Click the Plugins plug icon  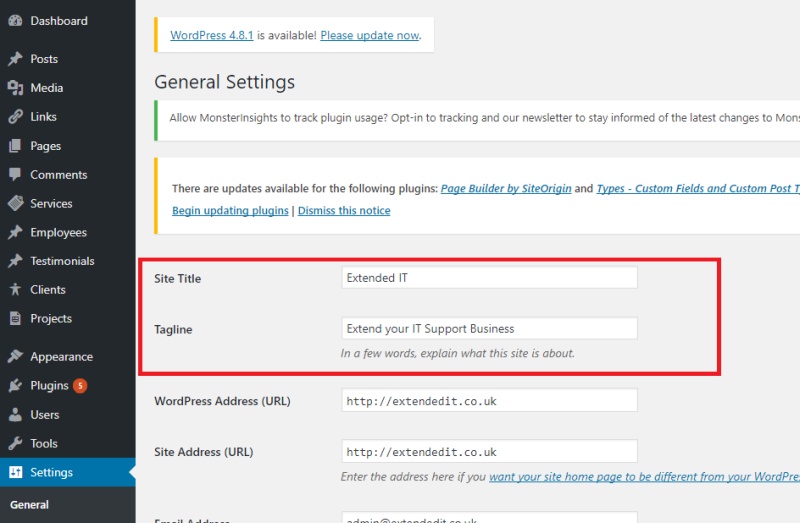pyautogui.click(x=15, y=385)
